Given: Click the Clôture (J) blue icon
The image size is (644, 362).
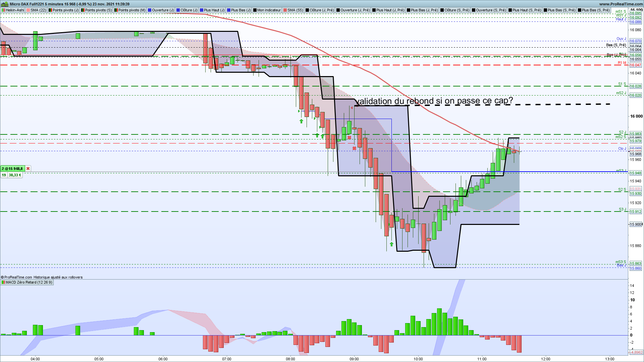Looking at the screenshot, I should [x=178, y=10].
